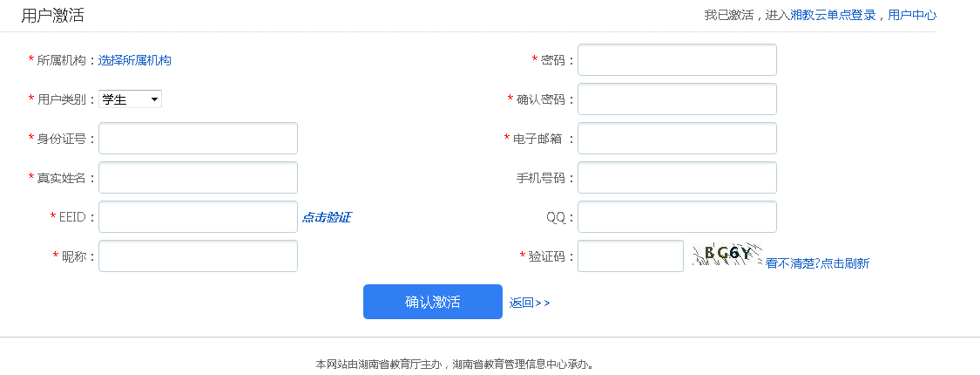Focus the 确认密码 field

tap(677, 99)
